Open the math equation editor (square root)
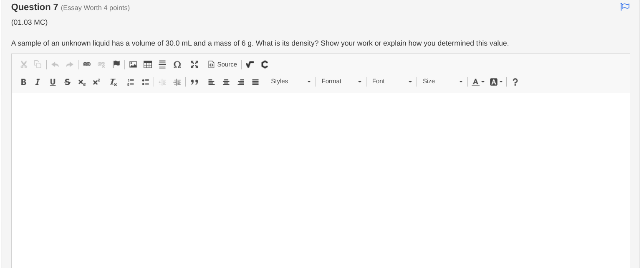The width and height of the screenshot is (644, 268). [250, 64]
